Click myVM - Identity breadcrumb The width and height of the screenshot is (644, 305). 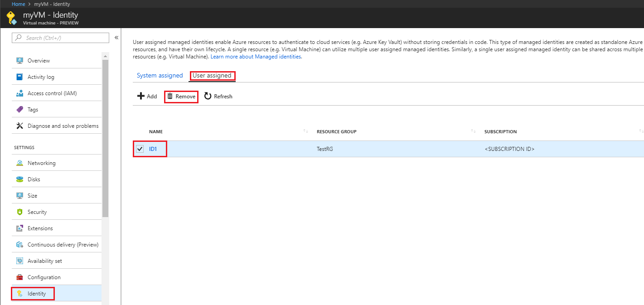pyautogui.click(x=51, y=4)
